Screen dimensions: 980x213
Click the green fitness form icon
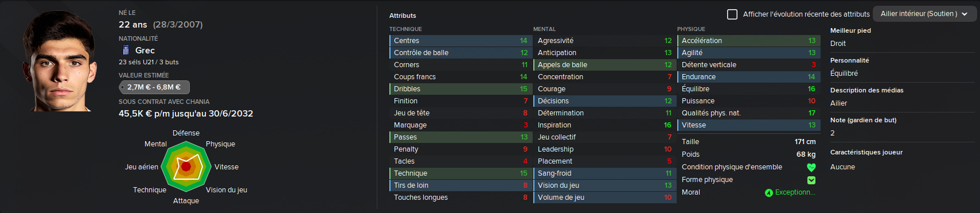tap(811, 180)
